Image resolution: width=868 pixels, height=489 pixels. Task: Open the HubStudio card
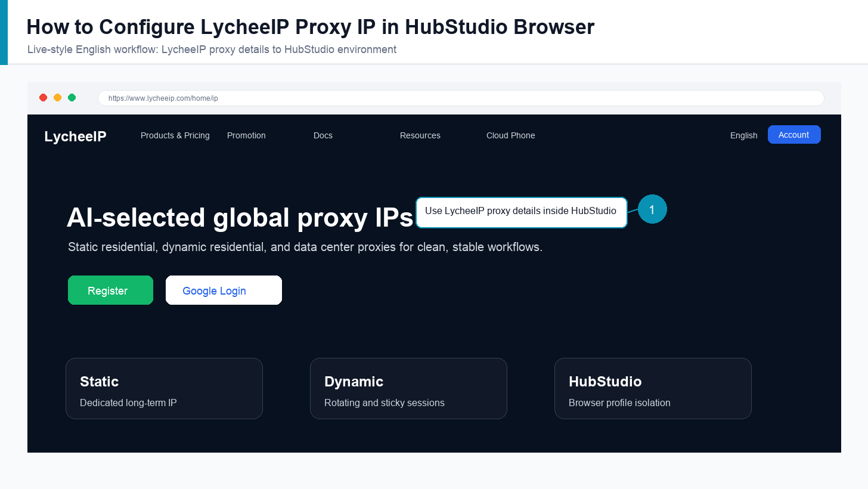tap(653, 388)
